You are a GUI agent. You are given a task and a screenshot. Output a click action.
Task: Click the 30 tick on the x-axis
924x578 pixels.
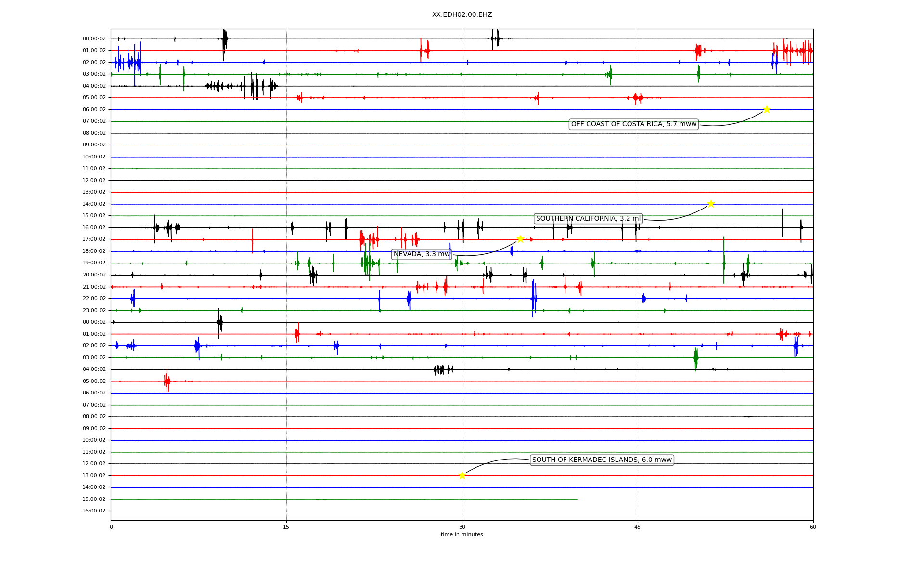462,527
